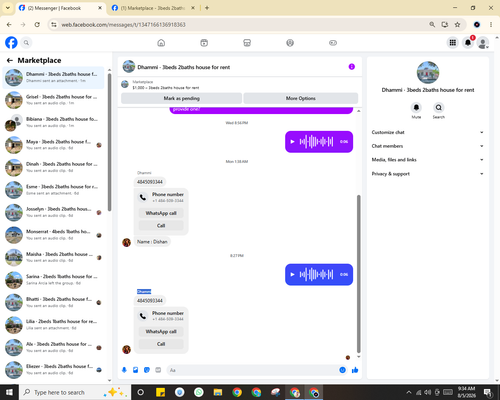500x400 pixels.
Task: Click the Mark as pending button
Action: pos(181,98)
